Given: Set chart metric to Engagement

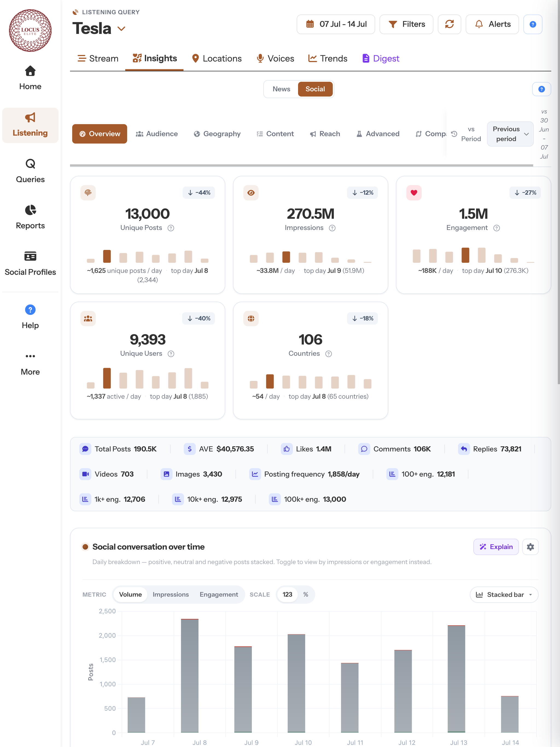Looking at the screenshot, I should (x=218, y=594).
